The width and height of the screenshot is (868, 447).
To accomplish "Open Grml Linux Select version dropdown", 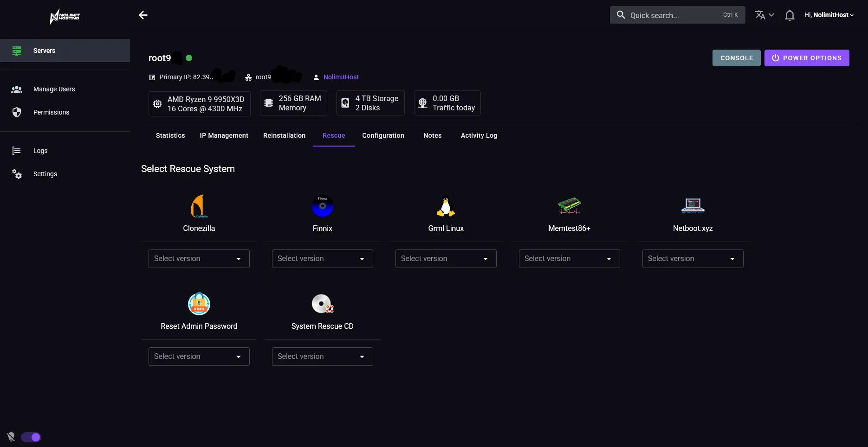I will (446, 259).
